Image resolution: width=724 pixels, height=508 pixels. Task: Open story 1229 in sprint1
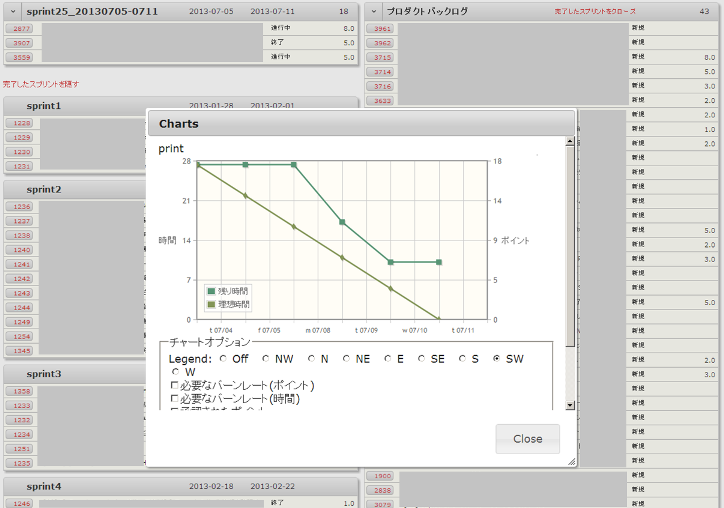[x=21, y=138]
